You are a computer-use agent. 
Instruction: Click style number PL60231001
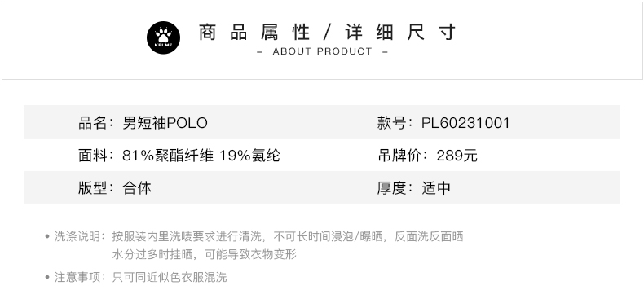(465, 123)
